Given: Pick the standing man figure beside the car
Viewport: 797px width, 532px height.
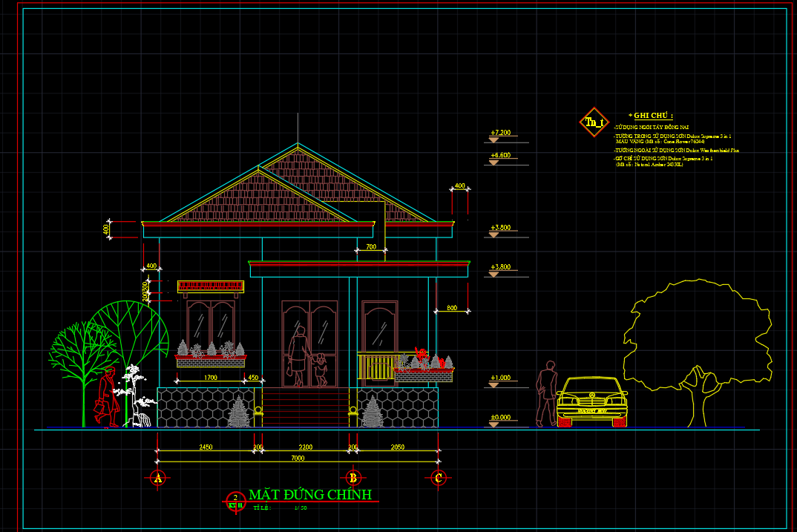Looking at the screenshot, I should pyautogui.click(x=547, y=393).
